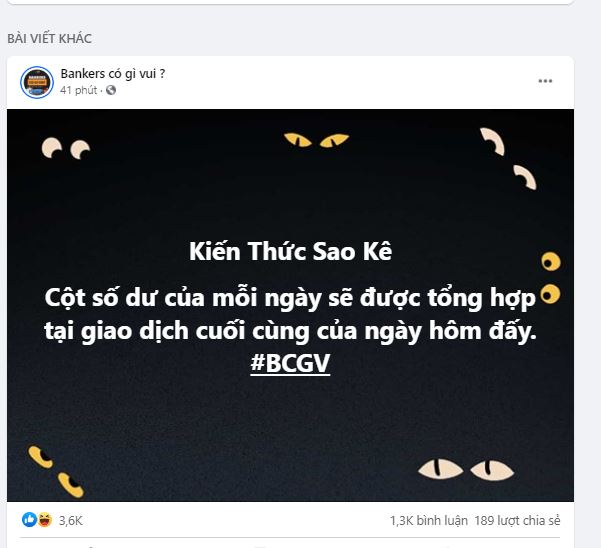Open the three-dot post options menu

click(x=545, y=81)
